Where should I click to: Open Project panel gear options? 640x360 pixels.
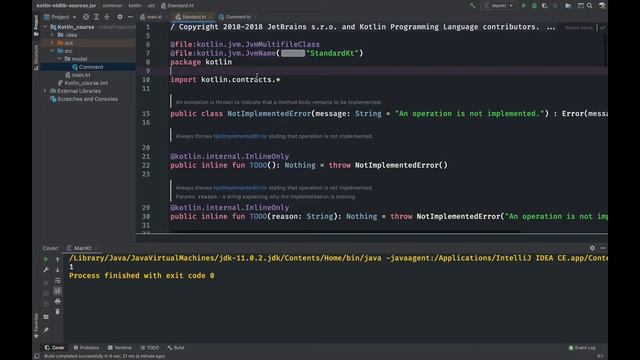tap(120, 17)
